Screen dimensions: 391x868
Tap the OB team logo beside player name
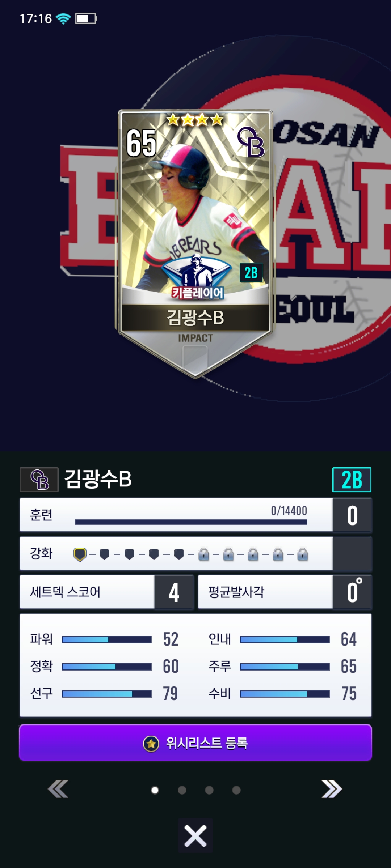39,480
